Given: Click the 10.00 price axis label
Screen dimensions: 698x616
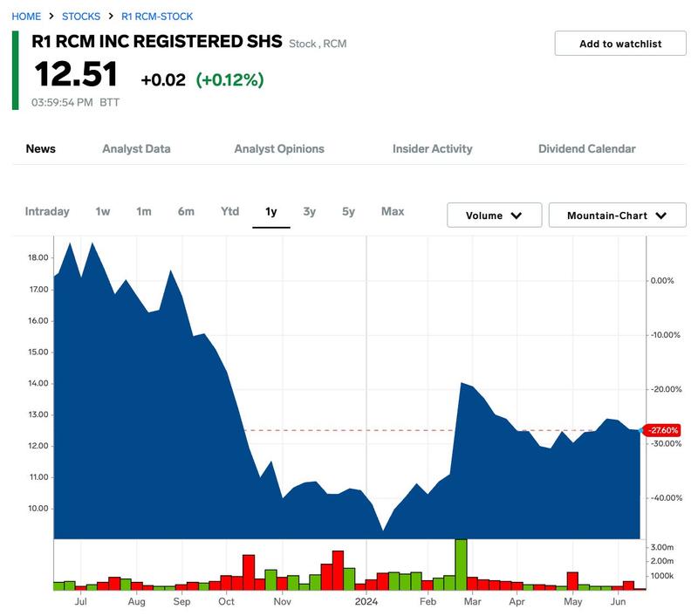Looking at the screenshot, I should pyautogui.click(x=38, y=509).
